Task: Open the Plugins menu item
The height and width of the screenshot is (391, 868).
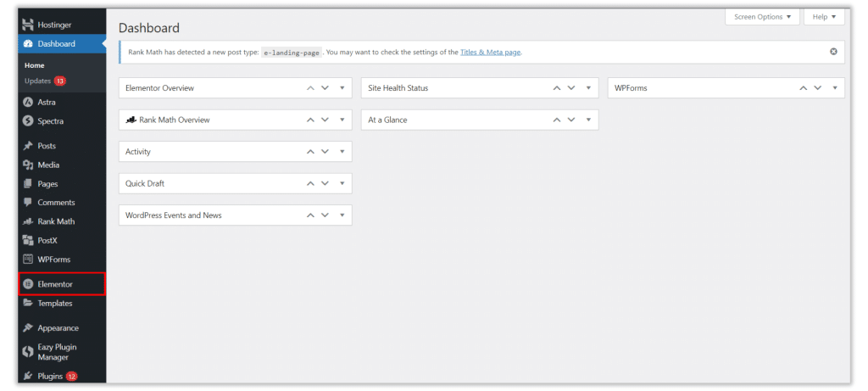Action: (x=61, y=376)
